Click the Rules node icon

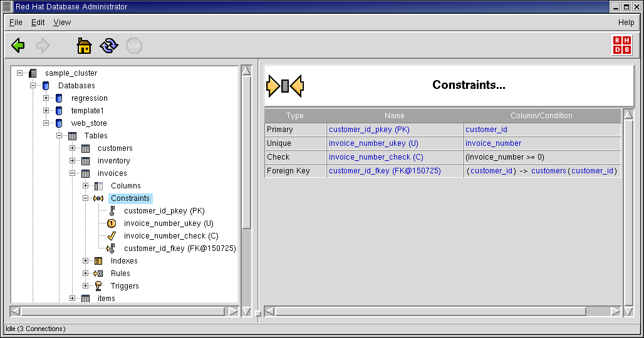(x=98, y=274)
